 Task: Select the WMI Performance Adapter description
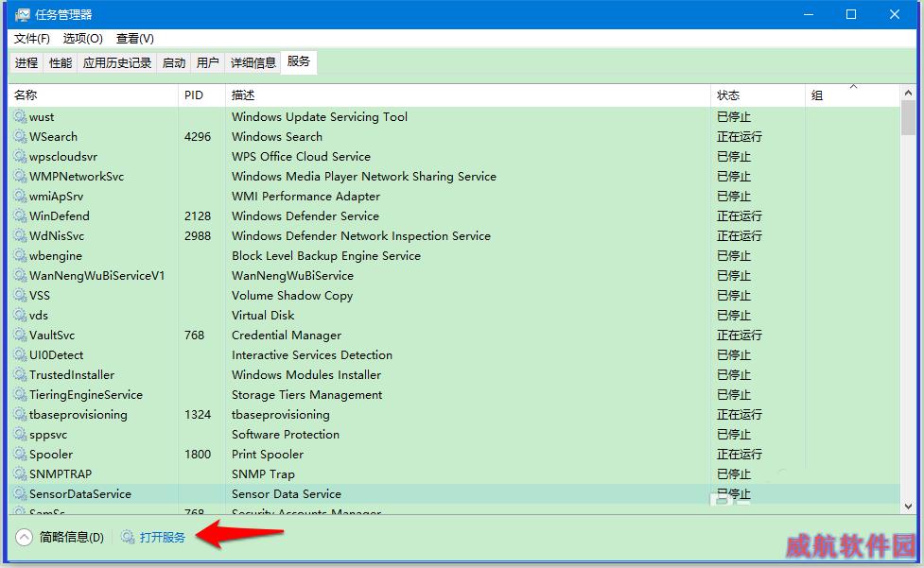(305, 196)
